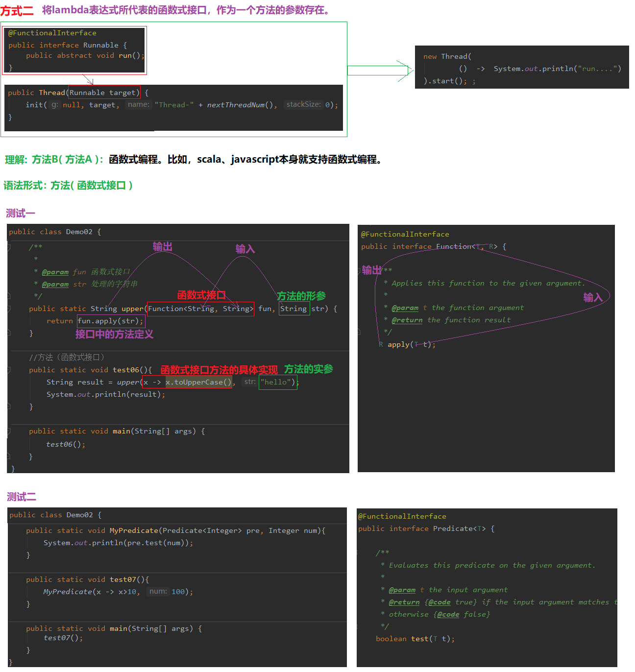Click the 'name:' hint in the Thread init call
Image resolution: width=635 pixels, height=672 pixels.
pyautogui.click(x=138, y=105)
